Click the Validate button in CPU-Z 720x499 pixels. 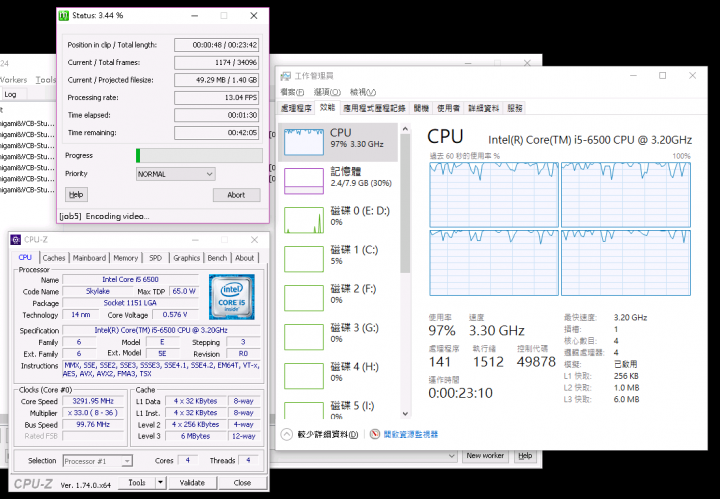tap(192, 483)
